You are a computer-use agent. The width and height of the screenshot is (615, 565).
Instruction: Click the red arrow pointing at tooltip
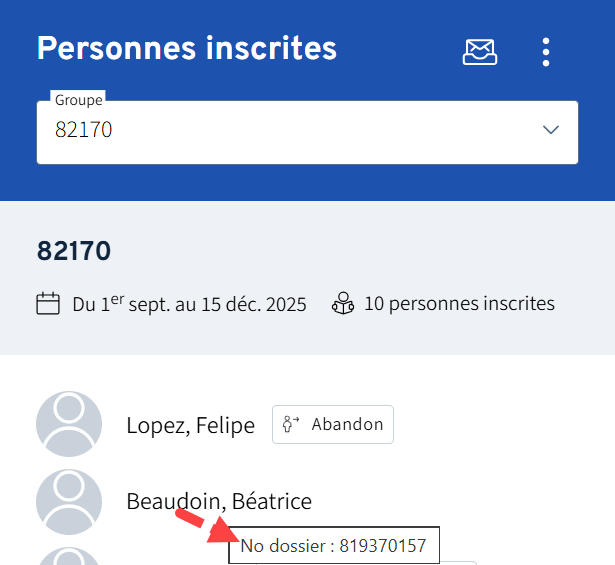tap(202, 525)
